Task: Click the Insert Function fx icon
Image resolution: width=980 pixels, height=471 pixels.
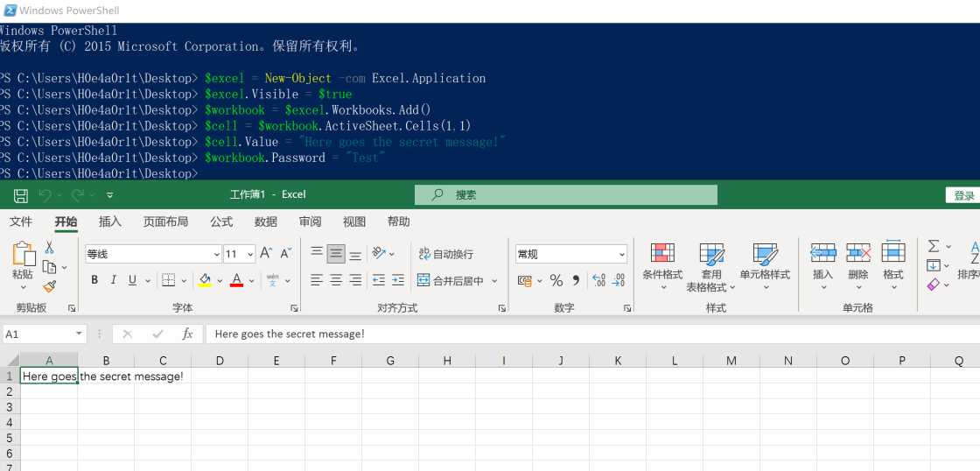Action: tap(187, 334)
